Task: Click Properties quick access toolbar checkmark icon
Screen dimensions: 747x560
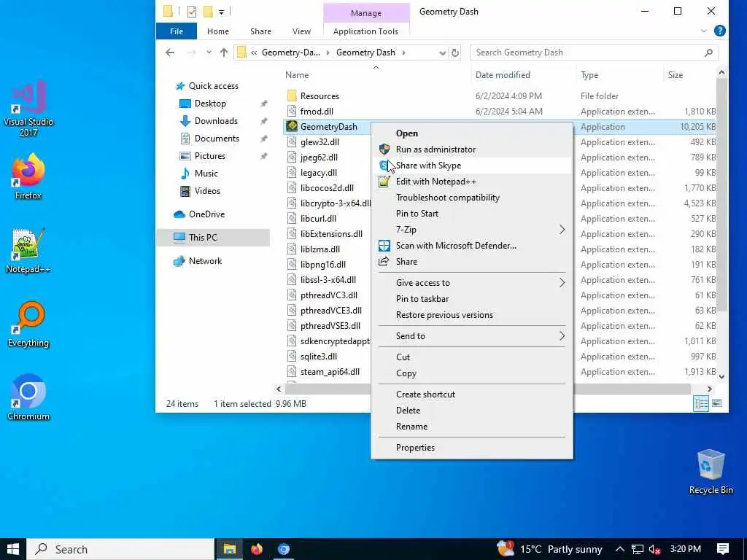Action: [192, 12]
